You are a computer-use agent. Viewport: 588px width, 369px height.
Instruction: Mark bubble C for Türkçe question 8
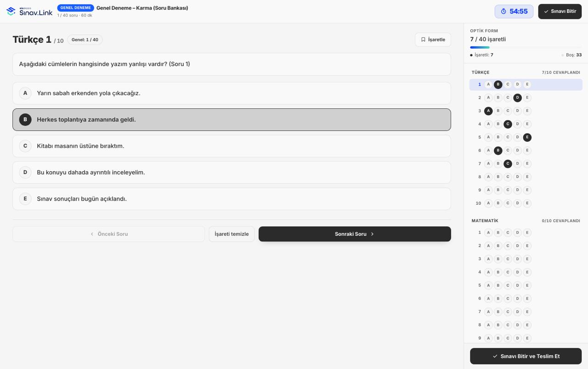click(508, 177)
